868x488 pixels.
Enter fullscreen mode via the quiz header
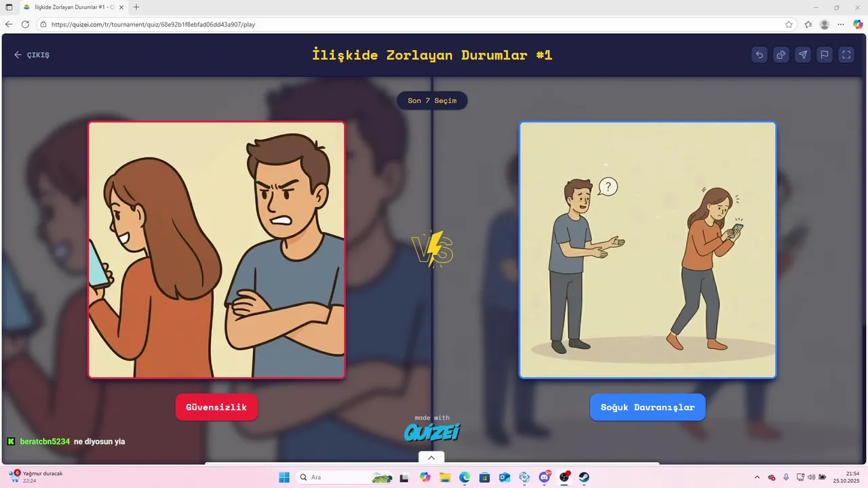coord(846,55)
